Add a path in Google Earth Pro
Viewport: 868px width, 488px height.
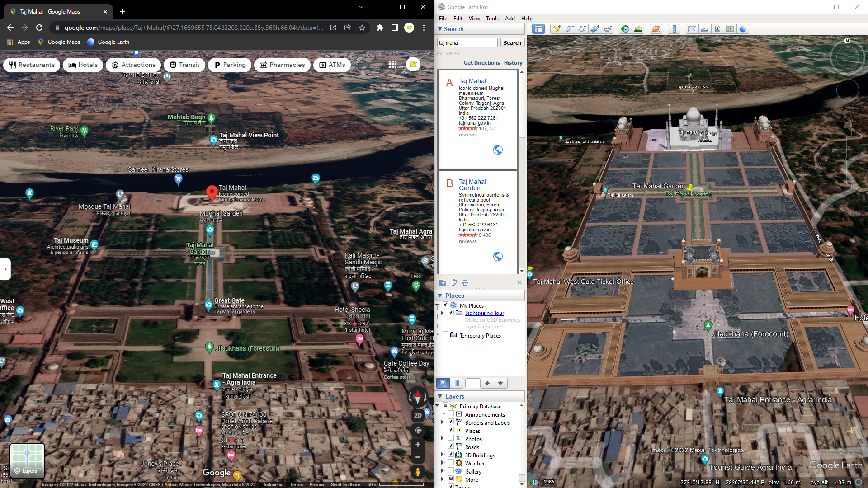582,29
